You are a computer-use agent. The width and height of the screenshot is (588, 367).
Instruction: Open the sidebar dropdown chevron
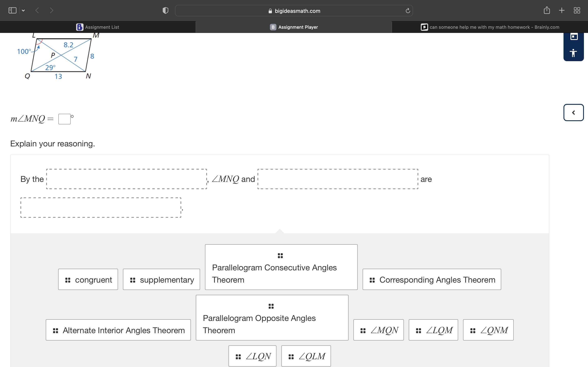[x=23, y=10]
